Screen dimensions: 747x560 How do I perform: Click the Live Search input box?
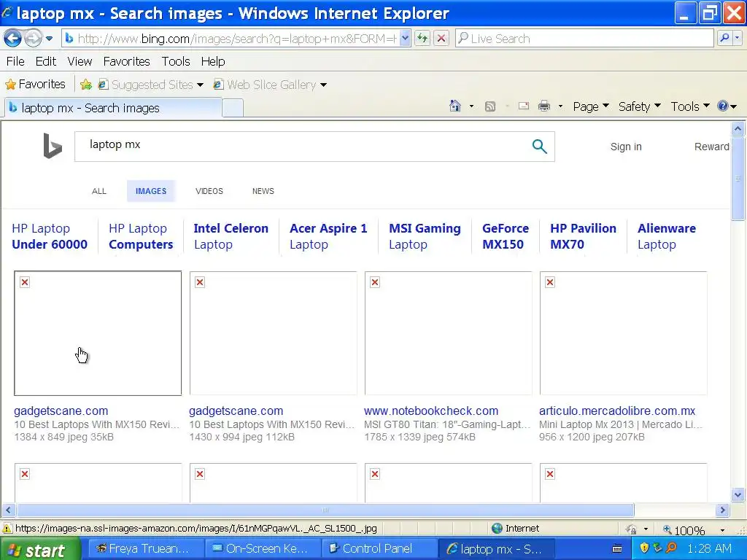(x=584, y=39)
